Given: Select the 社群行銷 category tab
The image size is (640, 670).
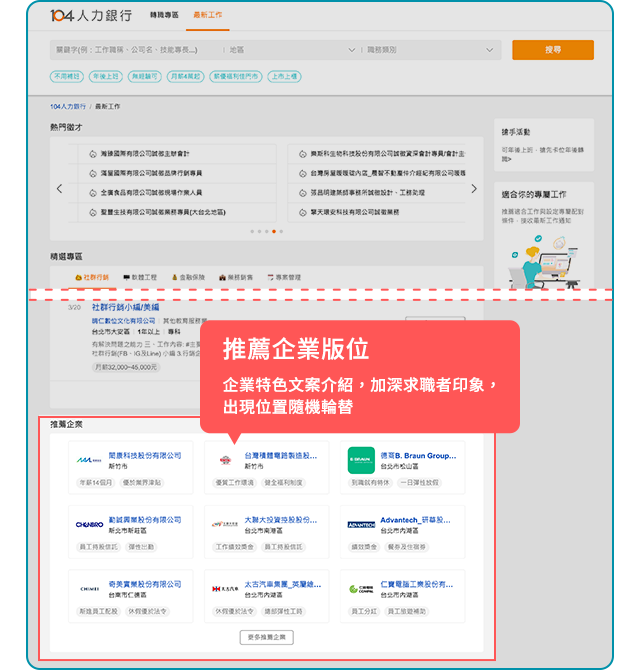Looking at the screenshot, I should 92,277.
